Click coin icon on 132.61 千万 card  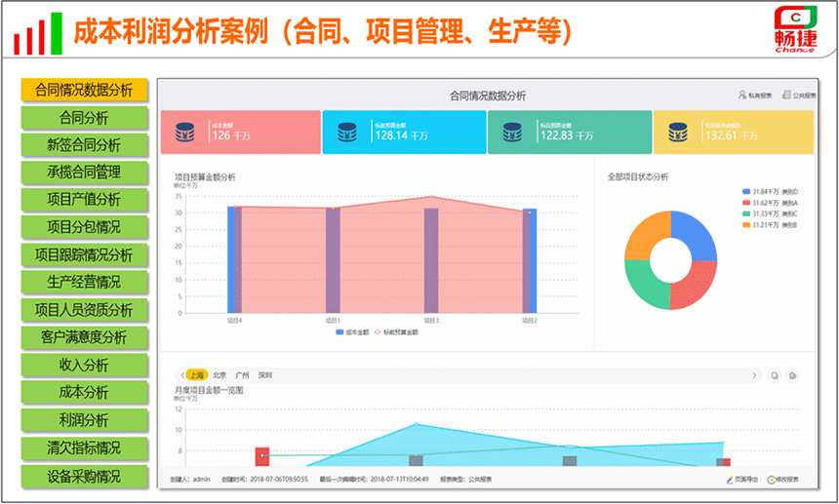678,132
